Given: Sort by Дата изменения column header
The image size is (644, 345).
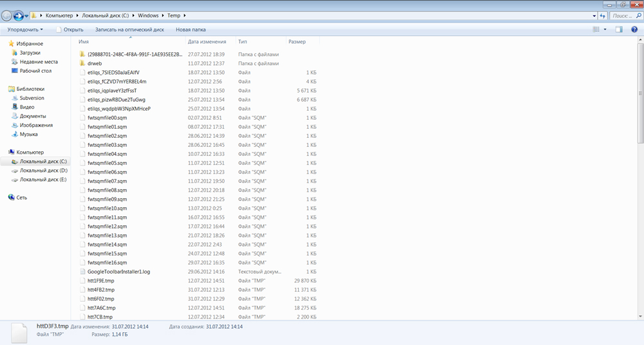Looking at the screenshot, I should point(211,41).
